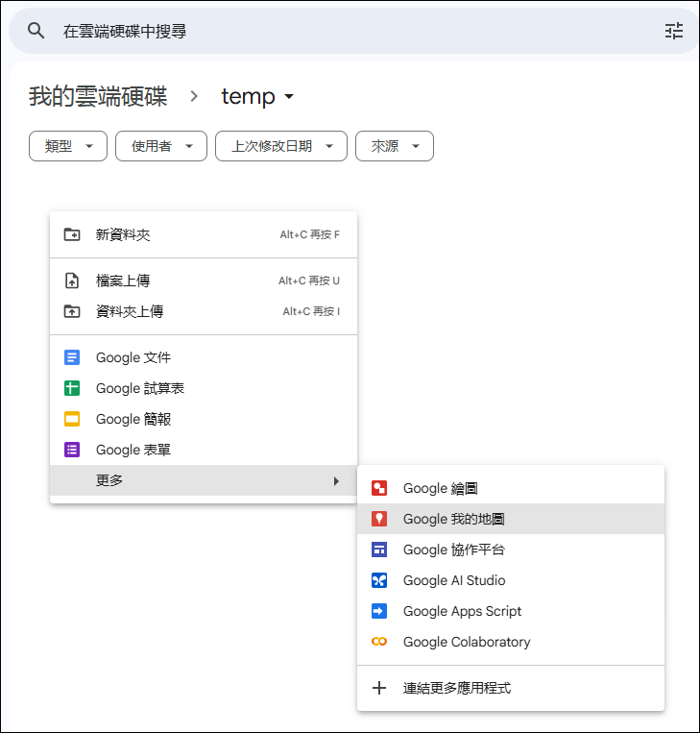Screen dimensions: 700x733
Task: Click the yellow Google Slides icon
Action: coord(72,419)
